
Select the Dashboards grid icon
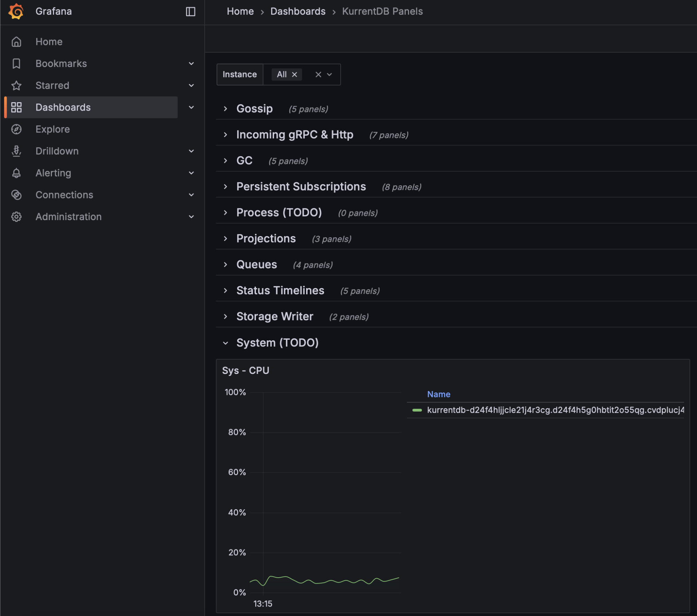[x=16, y=107]
